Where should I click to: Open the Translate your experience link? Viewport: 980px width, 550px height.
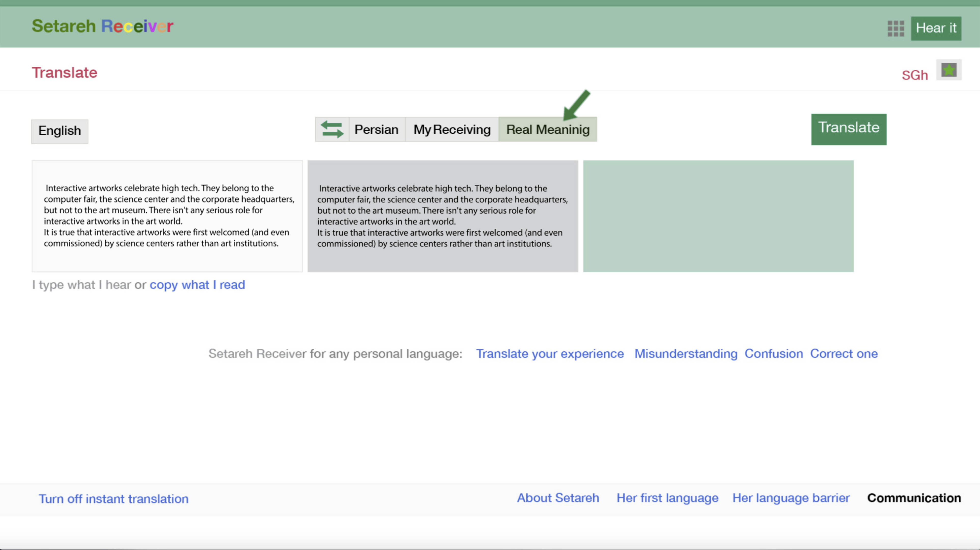(550, 354)
